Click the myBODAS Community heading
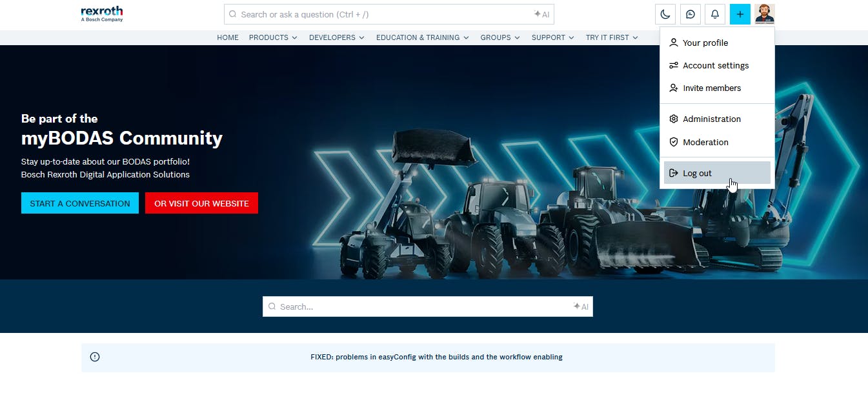The image size is (868, 402). [122, 138]
